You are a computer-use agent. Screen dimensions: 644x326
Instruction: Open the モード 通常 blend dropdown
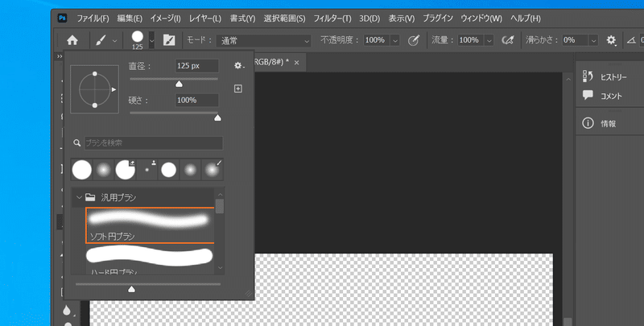(x=264, y=40)
